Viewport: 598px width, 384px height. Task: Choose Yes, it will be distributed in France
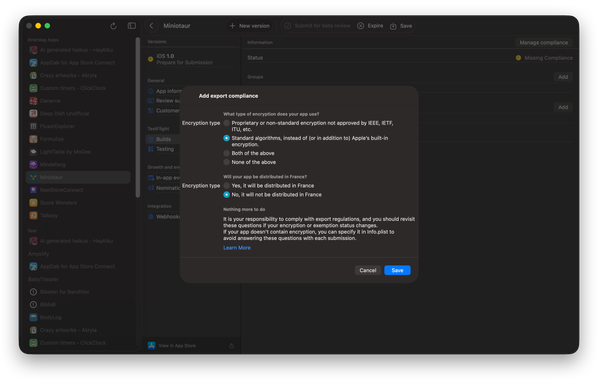[x=227, y=185]
